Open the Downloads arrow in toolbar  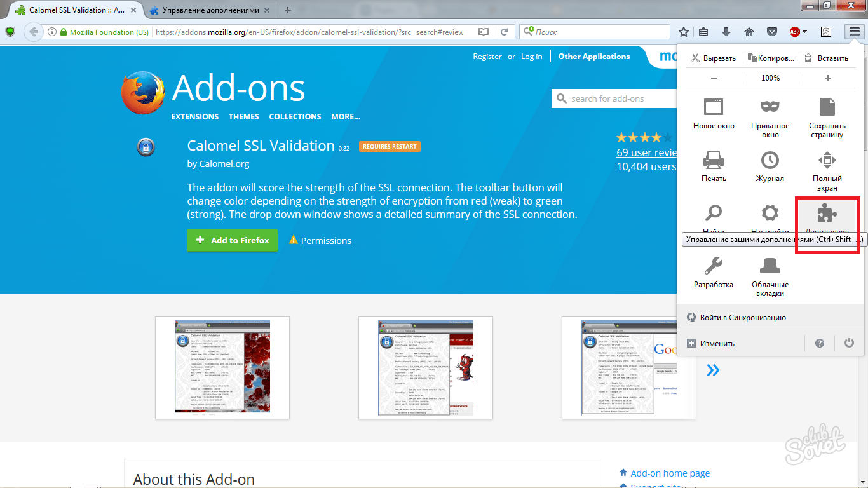pos(726,32)
